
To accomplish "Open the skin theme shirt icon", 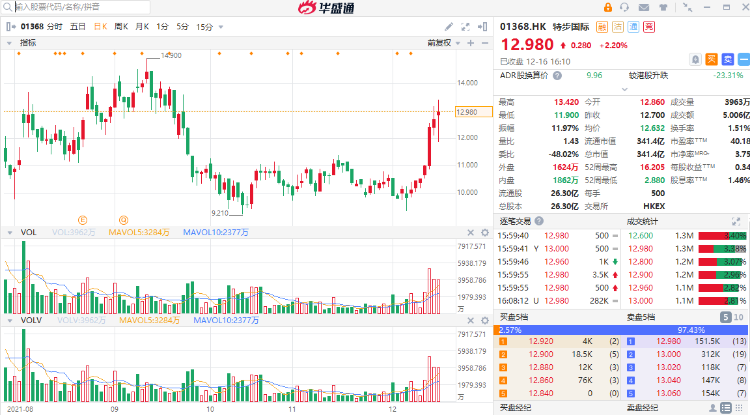I will (663, 7).
